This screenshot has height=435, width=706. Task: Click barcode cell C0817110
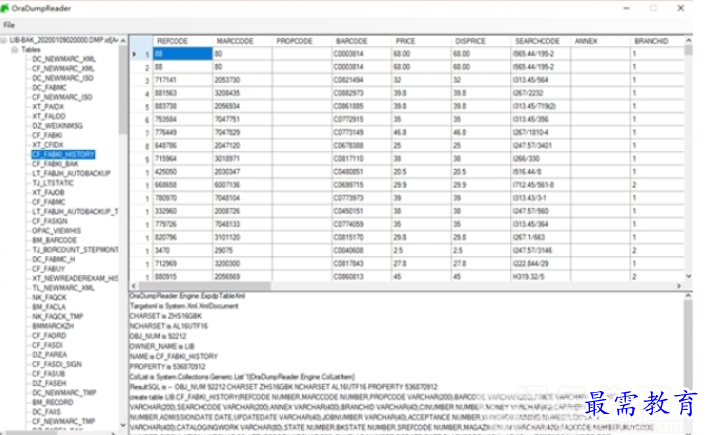(361, 159)
